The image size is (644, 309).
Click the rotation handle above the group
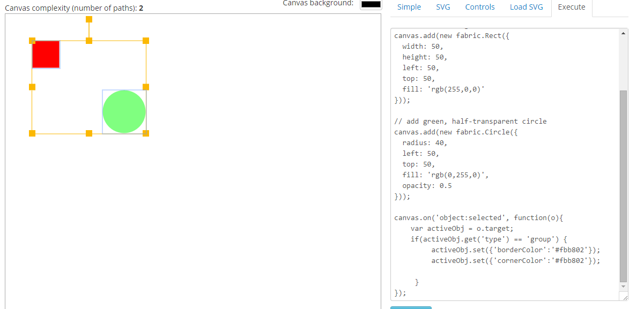pos(89,19)
